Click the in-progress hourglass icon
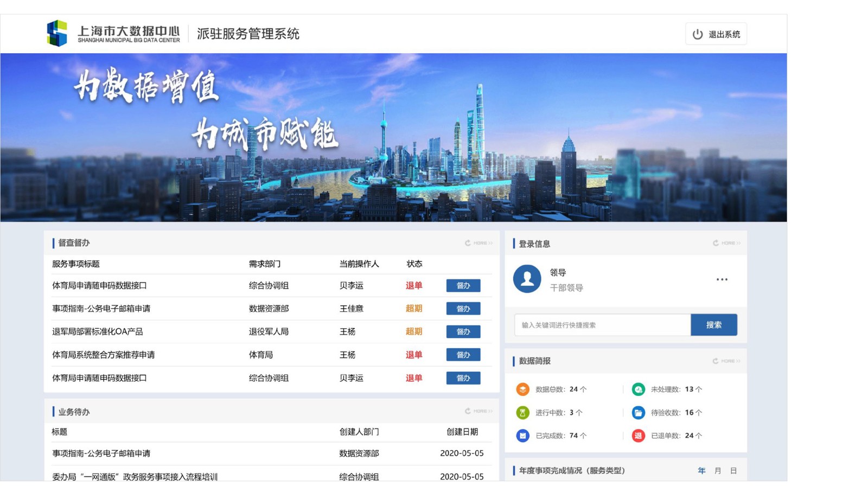 522,413
